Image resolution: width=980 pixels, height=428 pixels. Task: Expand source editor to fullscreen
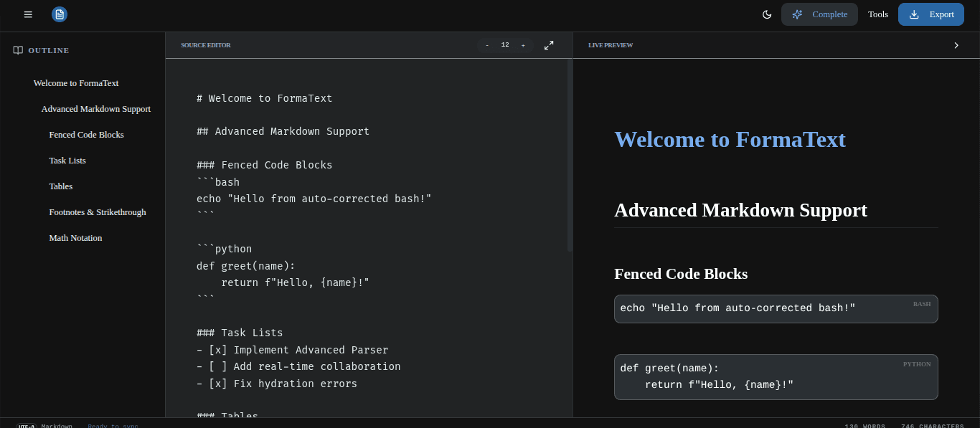point(549,45)
